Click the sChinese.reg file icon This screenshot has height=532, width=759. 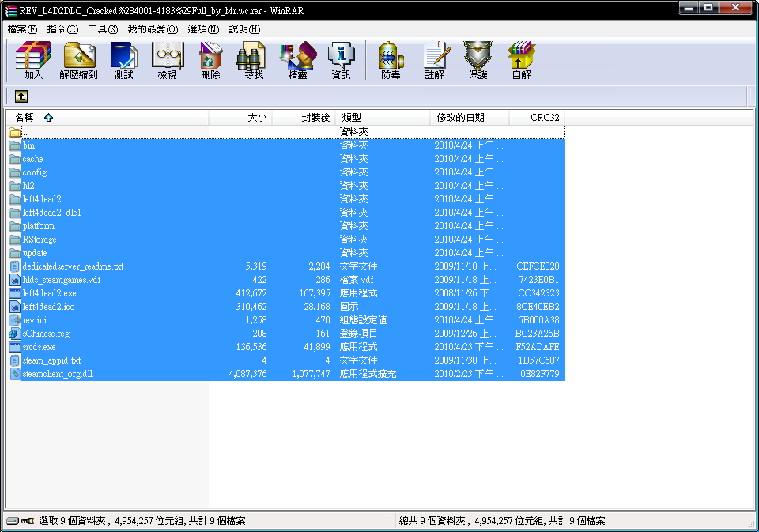(15, 334)
